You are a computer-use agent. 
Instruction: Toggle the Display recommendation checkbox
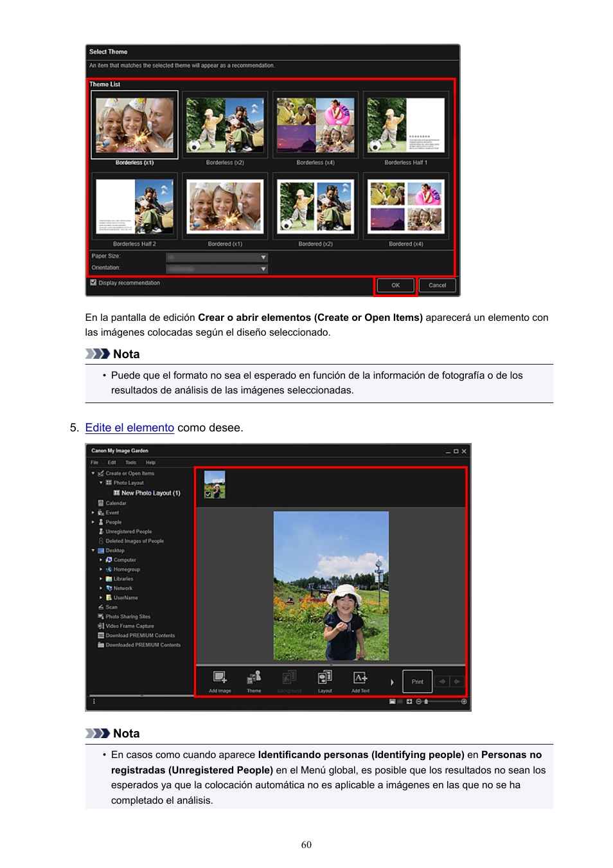[x=94, y=283]
